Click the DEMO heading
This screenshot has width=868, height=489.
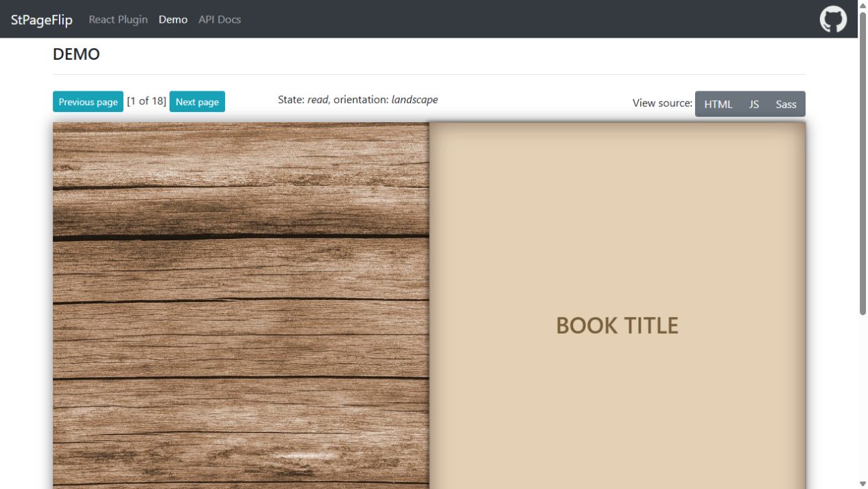[76, 54]
